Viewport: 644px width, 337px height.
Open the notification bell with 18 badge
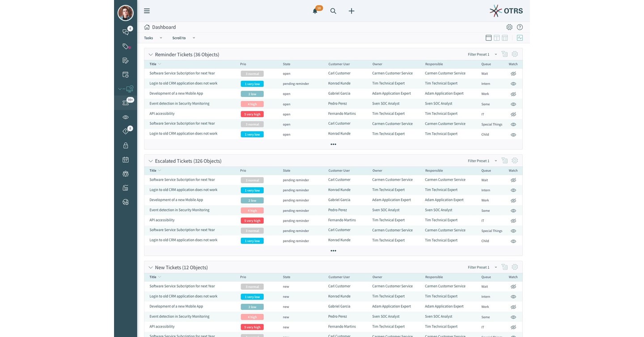[315, 11]
